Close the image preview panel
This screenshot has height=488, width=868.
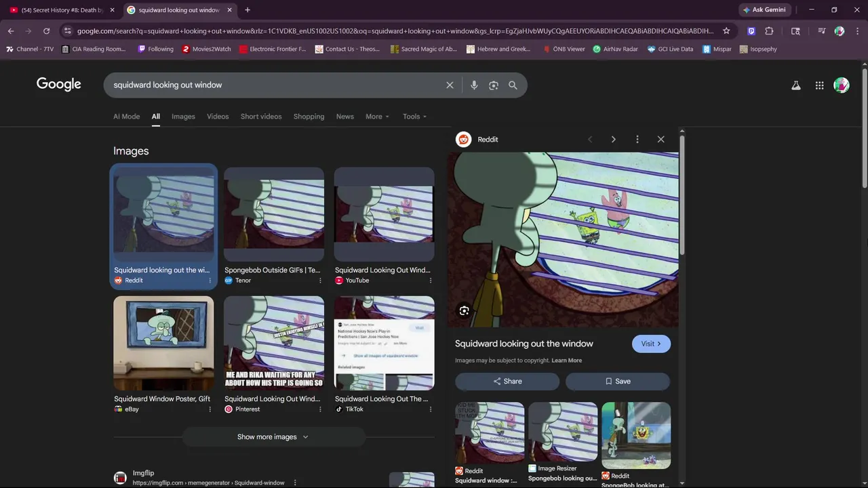coord(660,140)
